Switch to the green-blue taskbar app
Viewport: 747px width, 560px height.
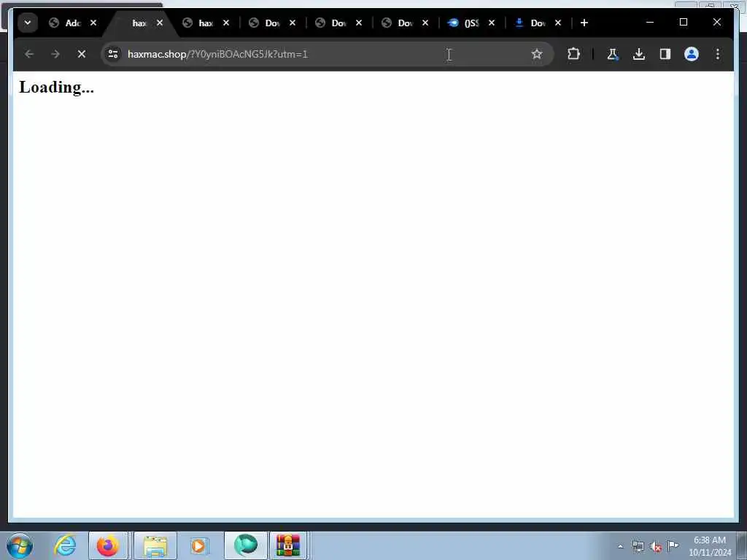[x=246, y=545]
